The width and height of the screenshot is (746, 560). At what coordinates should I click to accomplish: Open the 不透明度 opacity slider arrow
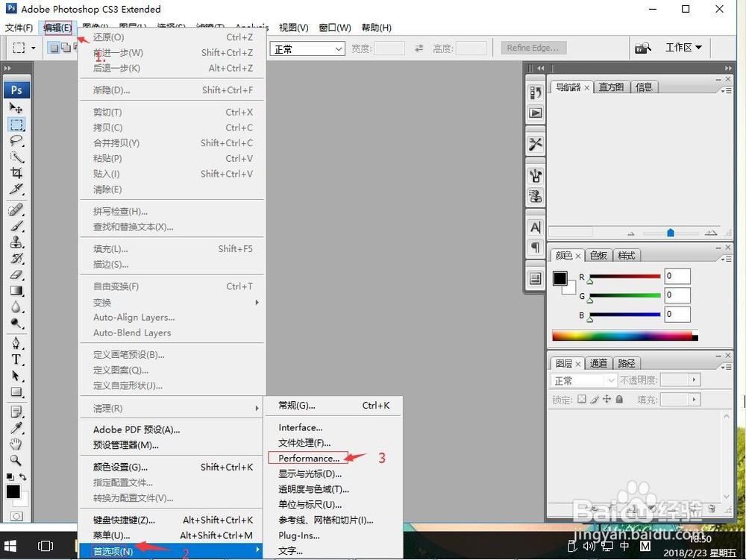coord(694,380)
